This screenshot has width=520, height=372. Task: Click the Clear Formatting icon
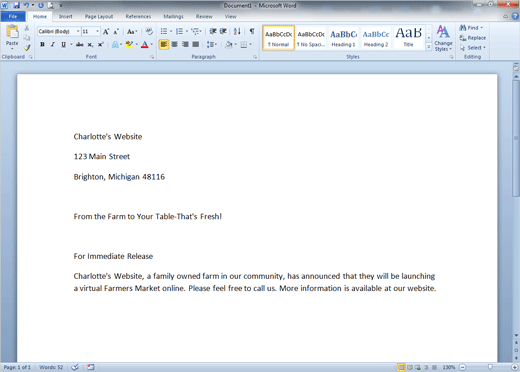coord(149,31)
